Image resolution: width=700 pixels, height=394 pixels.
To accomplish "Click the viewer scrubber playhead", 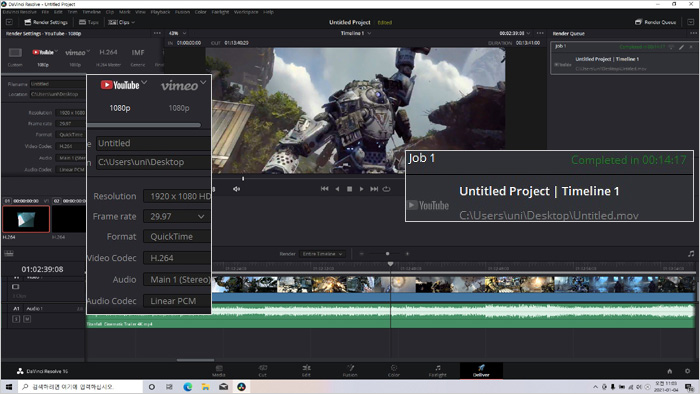I will tap(243, 178).
